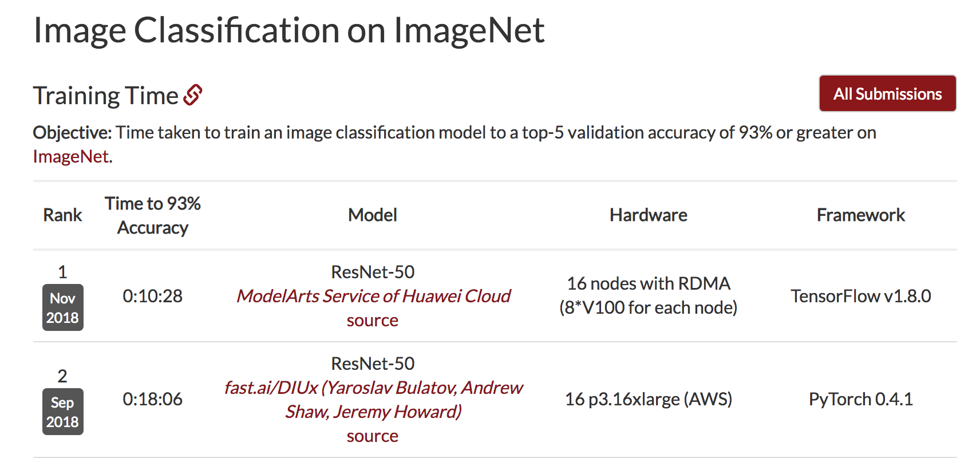This screenshot has height=458, width=980.
Task: Click the Training Time permalink chain icon
Action: (x=193, y=95)
